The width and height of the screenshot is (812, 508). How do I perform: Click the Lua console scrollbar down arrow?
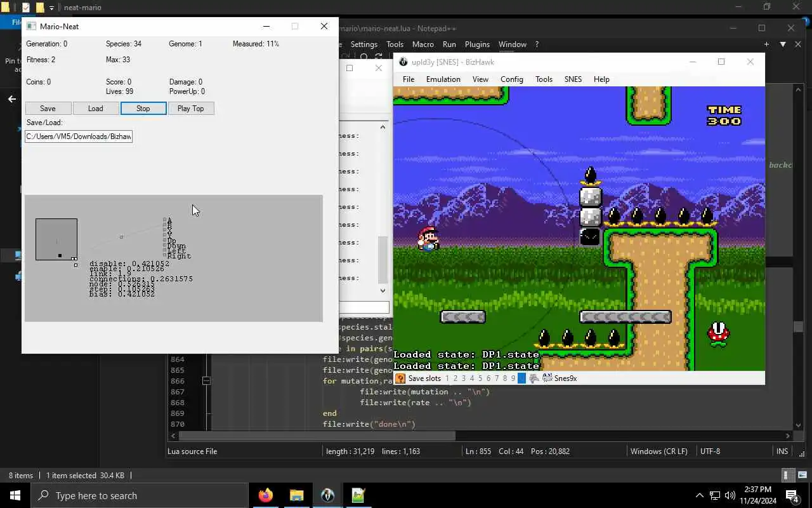[x=383, y=291]
